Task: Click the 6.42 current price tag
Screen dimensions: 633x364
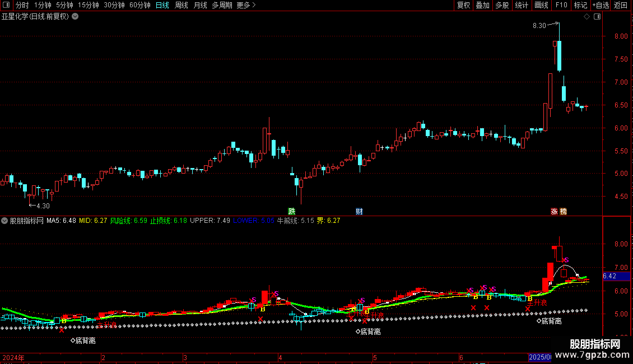Action: tap(616, 276)
